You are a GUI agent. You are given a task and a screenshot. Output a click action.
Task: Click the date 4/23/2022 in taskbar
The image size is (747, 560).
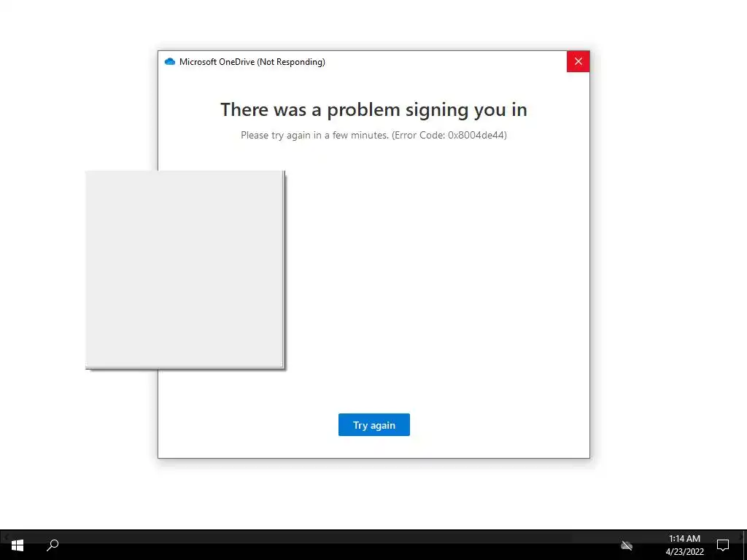coord(684,552)
